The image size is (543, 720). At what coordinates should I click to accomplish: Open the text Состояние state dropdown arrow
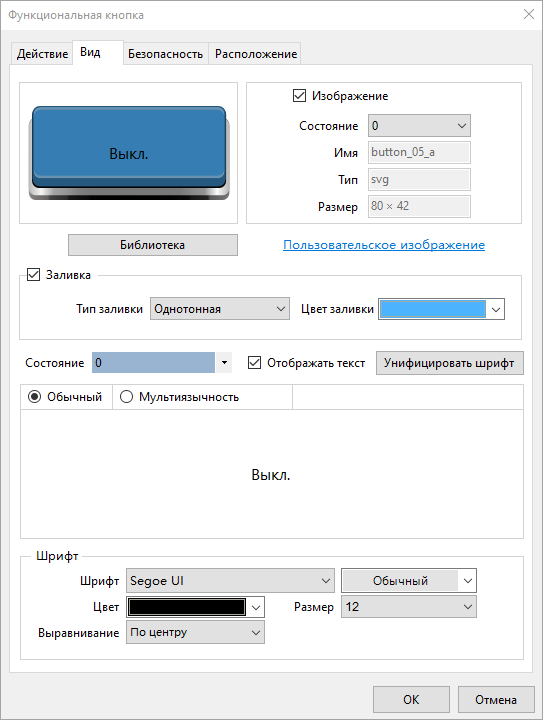click(x=224, y=363)
